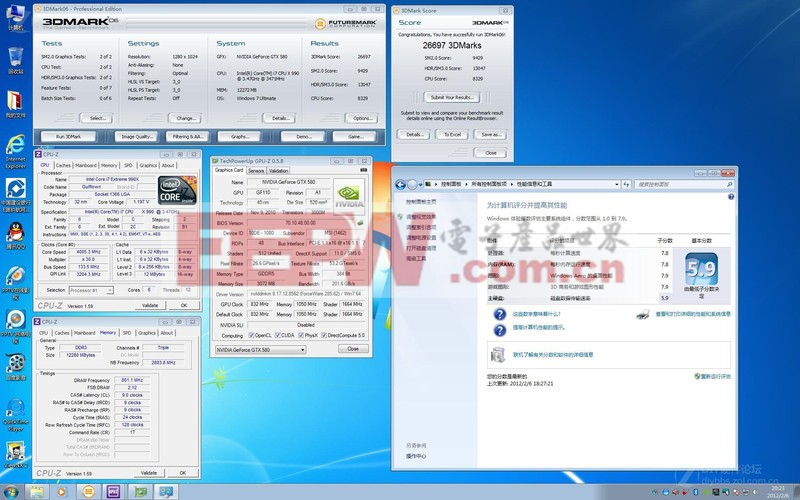Toggle the DirectCompute 5.0 checkbox
Screen dimensions: 800x500
tap(324, 335)
